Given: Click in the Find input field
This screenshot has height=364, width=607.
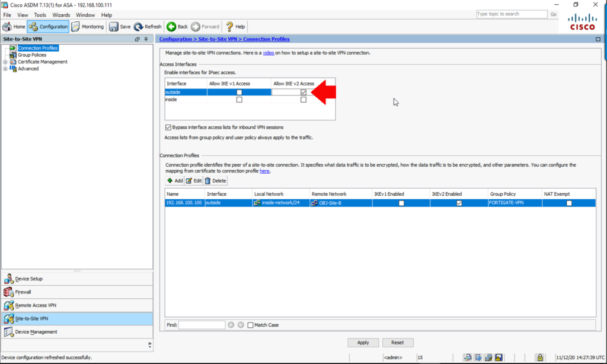Looking at the screenshot, I should pyautogui.click(x=202, y=325).
